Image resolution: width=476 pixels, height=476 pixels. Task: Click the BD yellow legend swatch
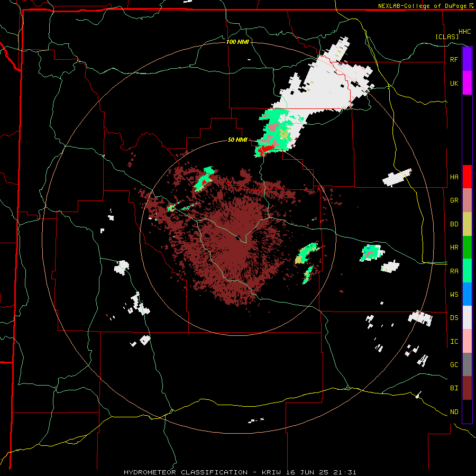click(467, 224)
